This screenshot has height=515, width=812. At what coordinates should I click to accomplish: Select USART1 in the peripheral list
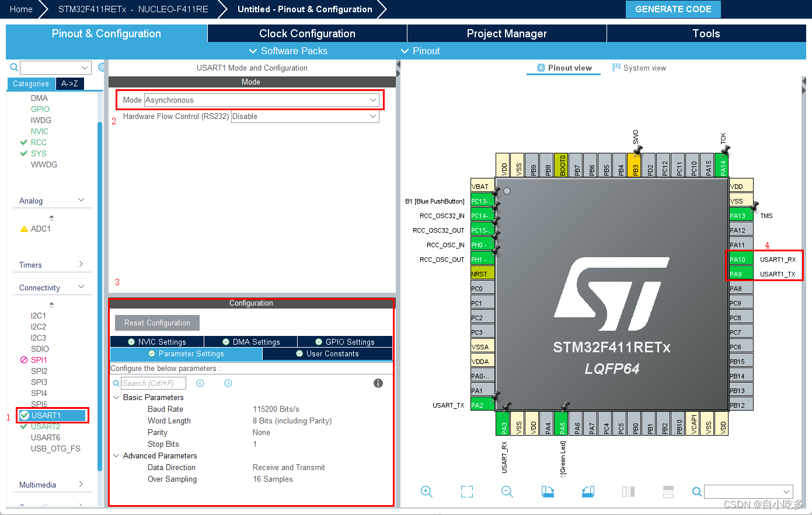53,415
